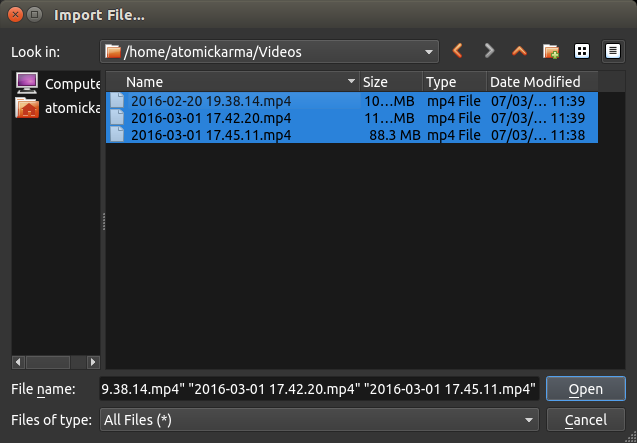The height and width of the screenshot is (443, 637).
Task: Select Computer in the sidebar
Action: point(58,83)
